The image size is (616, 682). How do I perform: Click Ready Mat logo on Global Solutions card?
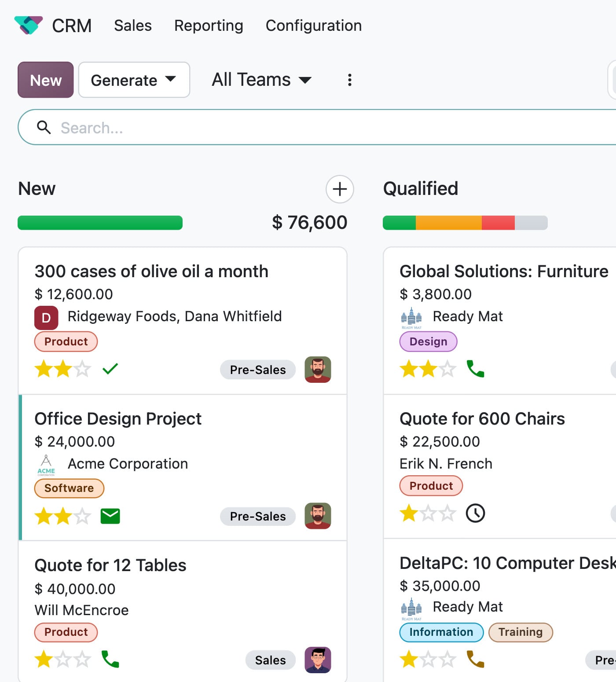411,318
